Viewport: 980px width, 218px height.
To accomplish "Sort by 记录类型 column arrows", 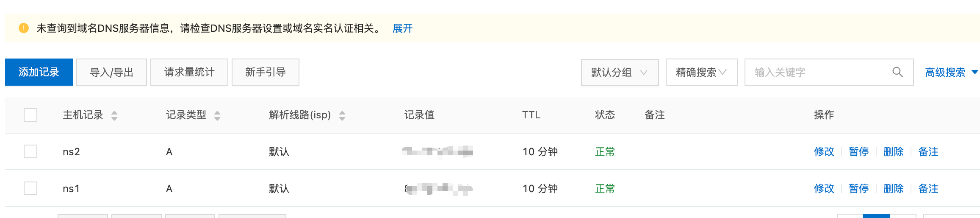I will [217, 115].
